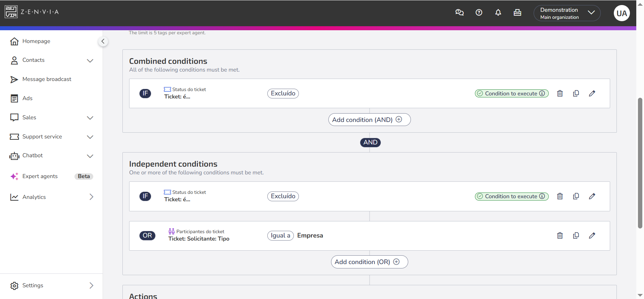Open Support service menu item
This screenshot has width=644, height=299.
(x=42, y=136)
